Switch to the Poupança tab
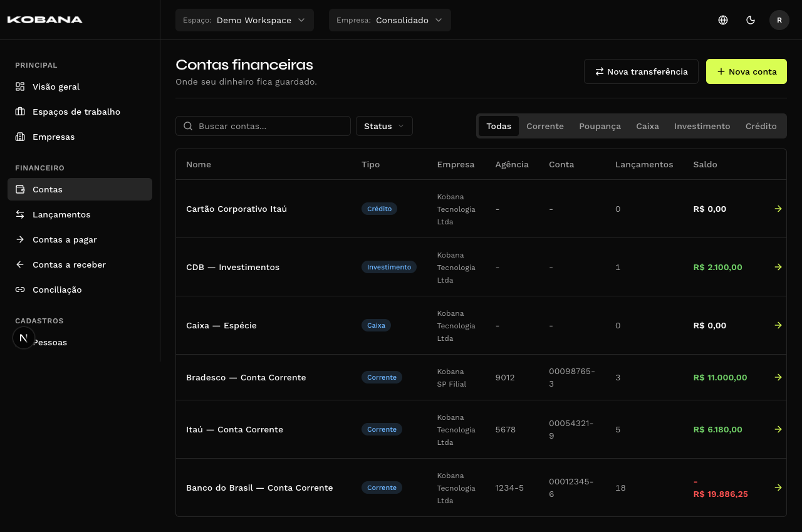This screenshot has width=802, height=532. coord(600,126)
